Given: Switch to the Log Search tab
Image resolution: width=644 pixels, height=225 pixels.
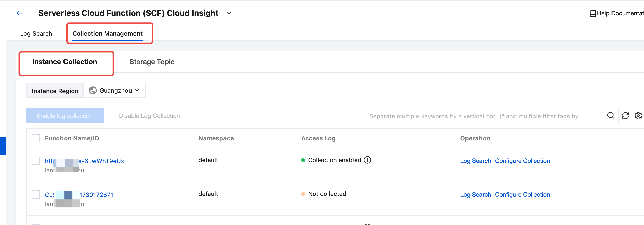Looking at the screenshot, I should point(36,34).
